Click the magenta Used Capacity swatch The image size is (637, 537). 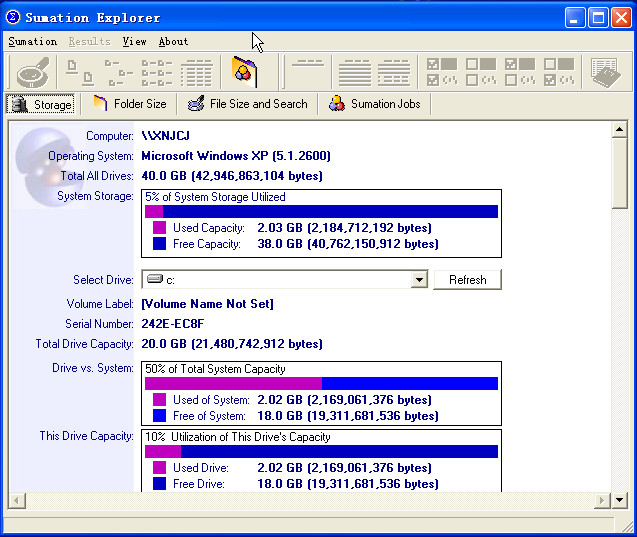(159, 227)
